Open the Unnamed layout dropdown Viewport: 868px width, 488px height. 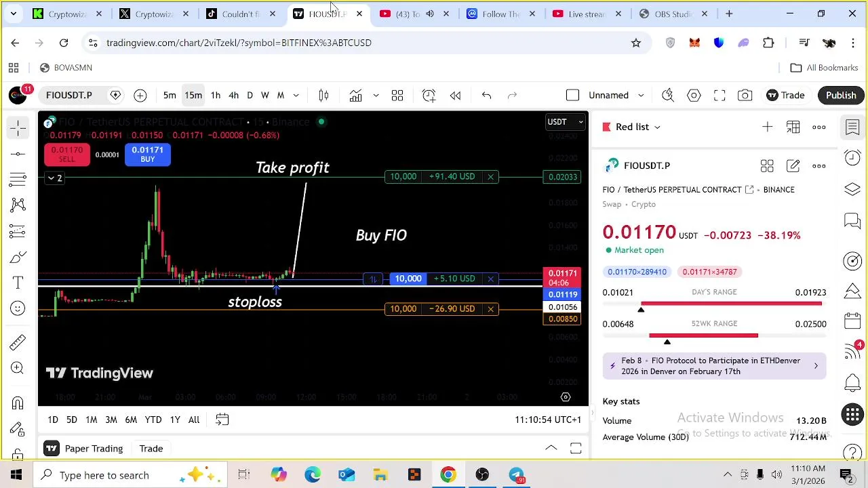tap(616, 96)
